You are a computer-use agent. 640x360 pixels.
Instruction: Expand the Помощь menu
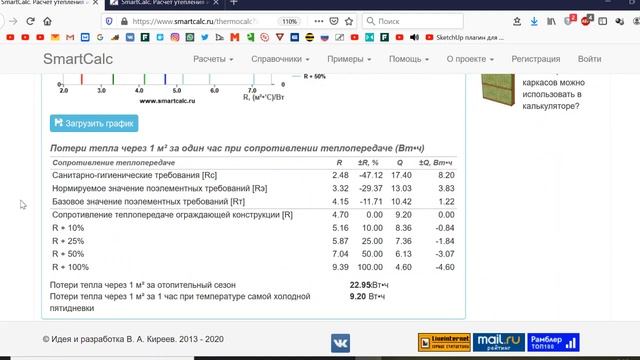click(409, 59)
